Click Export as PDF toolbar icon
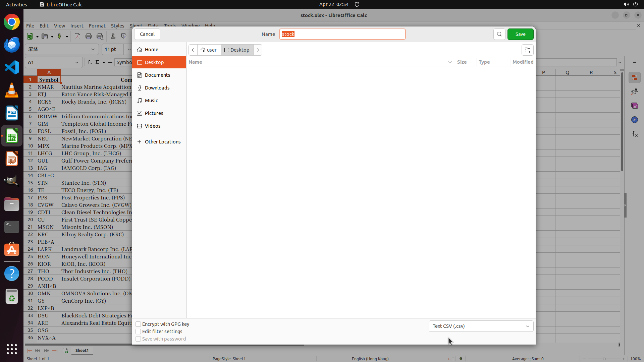 click(77, 36)
